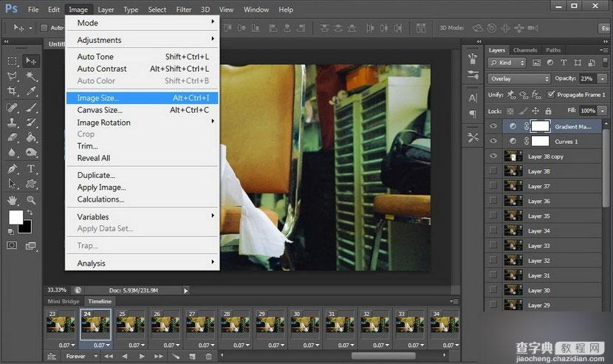Choose Duplicate command

pyautogui.click(x=143, y=175)
